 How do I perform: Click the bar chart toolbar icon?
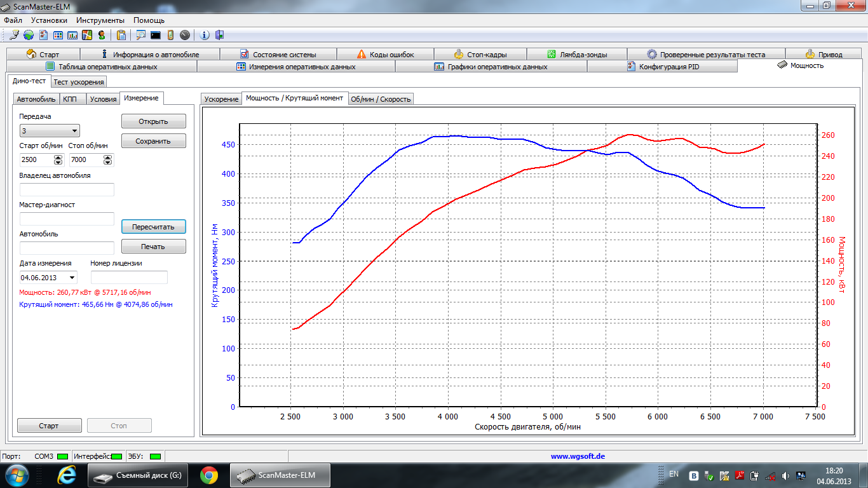coord(72,35)
